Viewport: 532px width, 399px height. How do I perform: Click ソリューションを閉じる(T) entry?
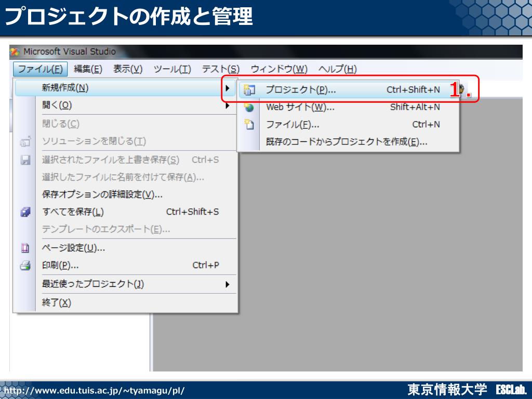126,141
